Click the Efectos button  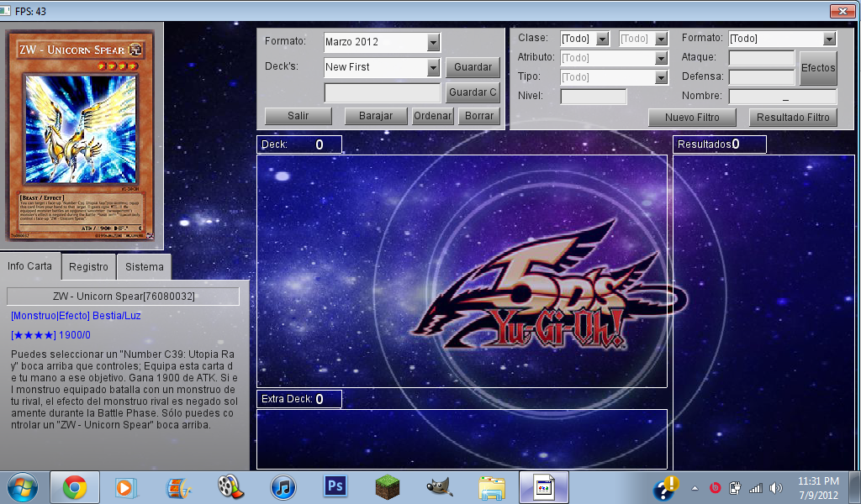point(818,68)
